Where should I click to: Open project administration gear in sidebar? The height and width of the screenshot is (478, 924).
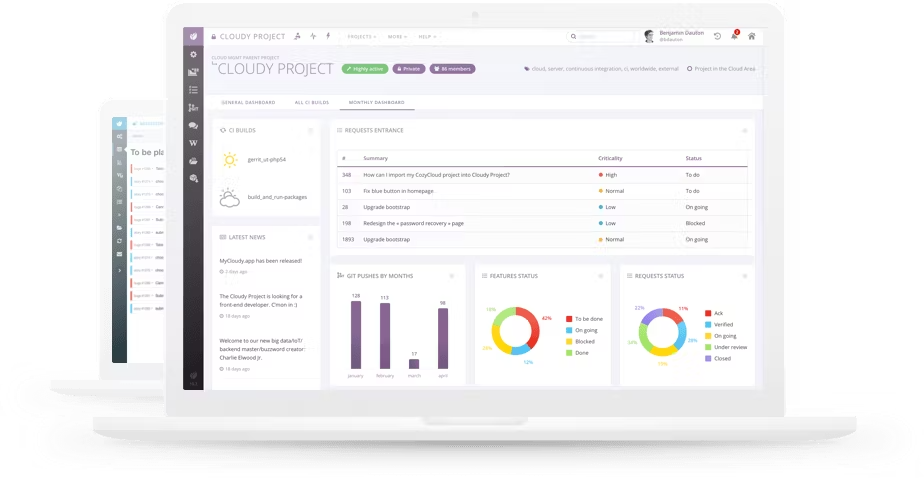click(x=193, y=54)
